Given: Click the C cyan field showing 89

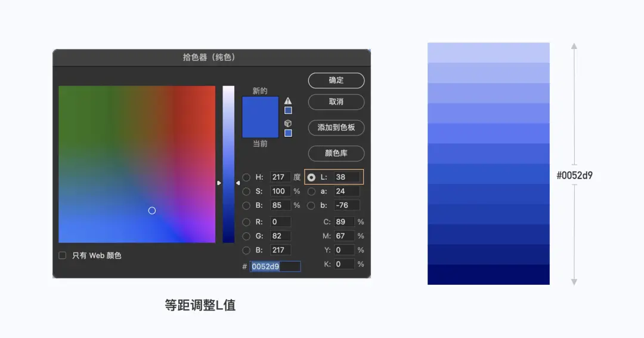Looking at the screenshot, I should [344, 222].
